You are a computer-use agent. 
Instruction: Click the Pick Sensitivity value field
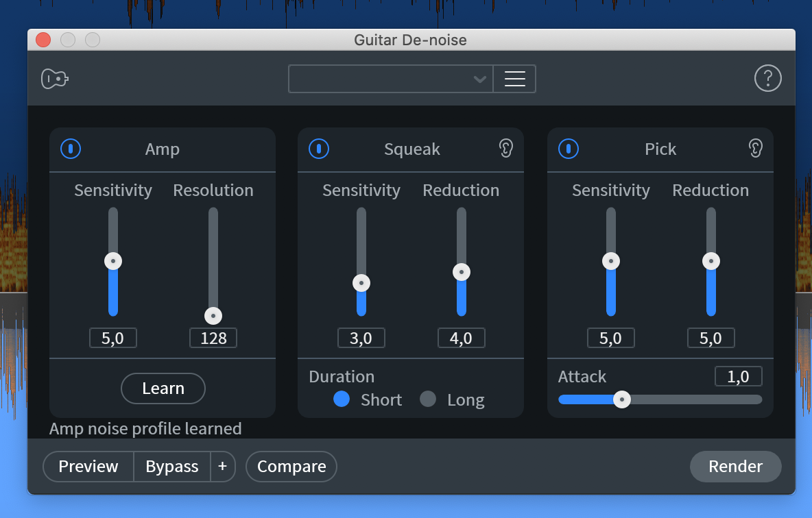611,338
